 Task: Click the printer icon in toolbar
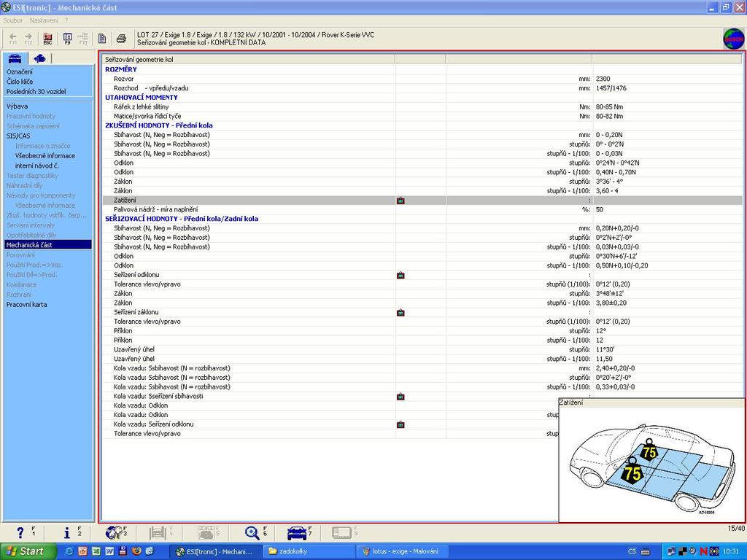[x=122, y=38]
